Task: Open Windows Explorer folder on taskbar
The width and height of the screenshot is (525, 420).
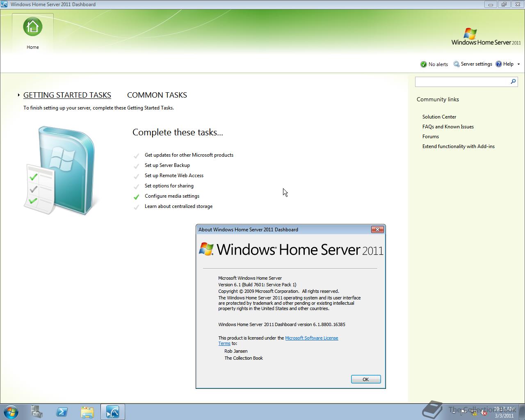Action: click(87, 412)
